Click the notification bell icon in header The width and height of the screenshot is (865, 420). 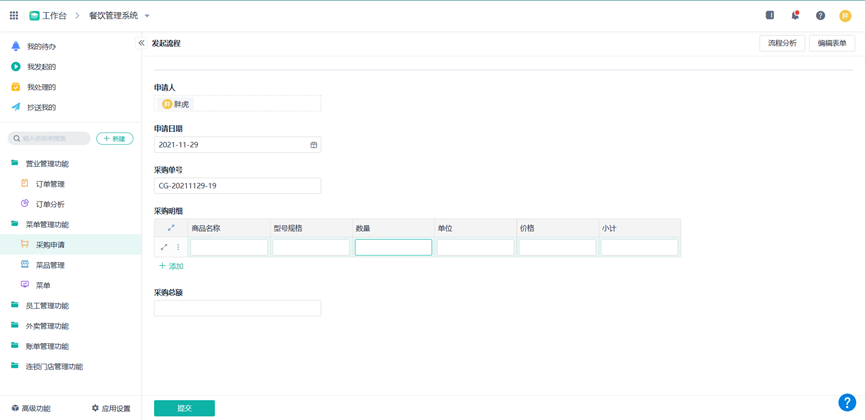(795, 16)
